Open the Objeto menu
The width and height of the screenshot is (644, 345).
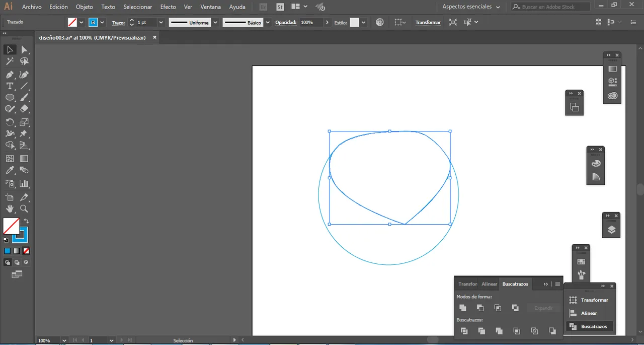[84, 7]
